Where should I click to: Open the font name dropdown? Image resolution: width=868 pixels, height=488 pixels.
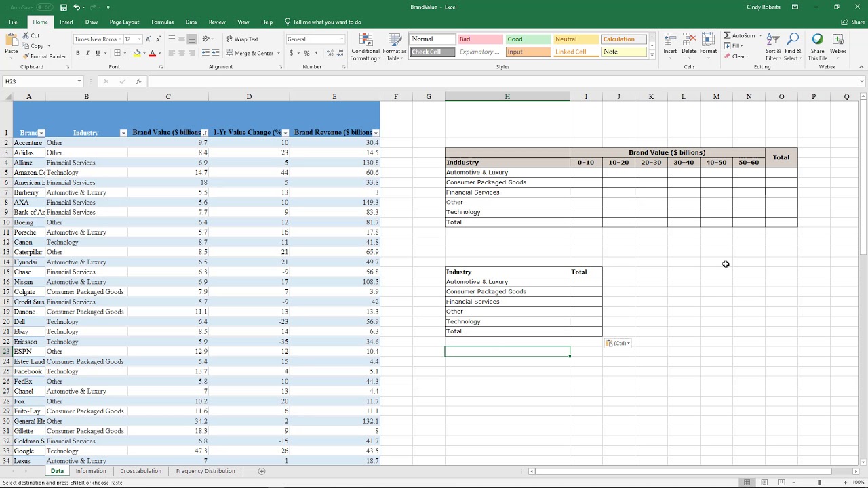[x=120, y=39]
